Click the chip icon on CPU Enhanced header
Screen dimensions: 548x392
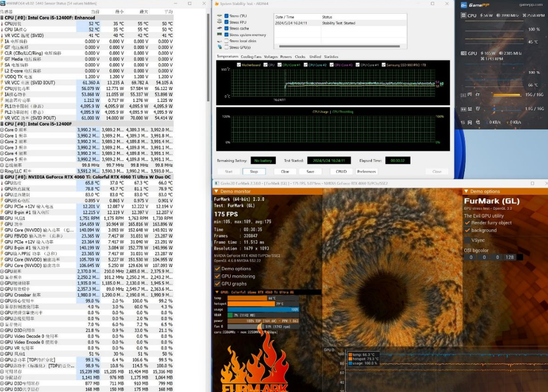2,18
